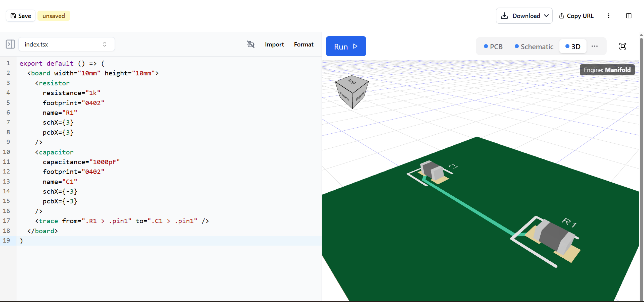Viewport: 644px width, 302px height.
Task: Select the 3D view tab
Action: tap(573, 46)
